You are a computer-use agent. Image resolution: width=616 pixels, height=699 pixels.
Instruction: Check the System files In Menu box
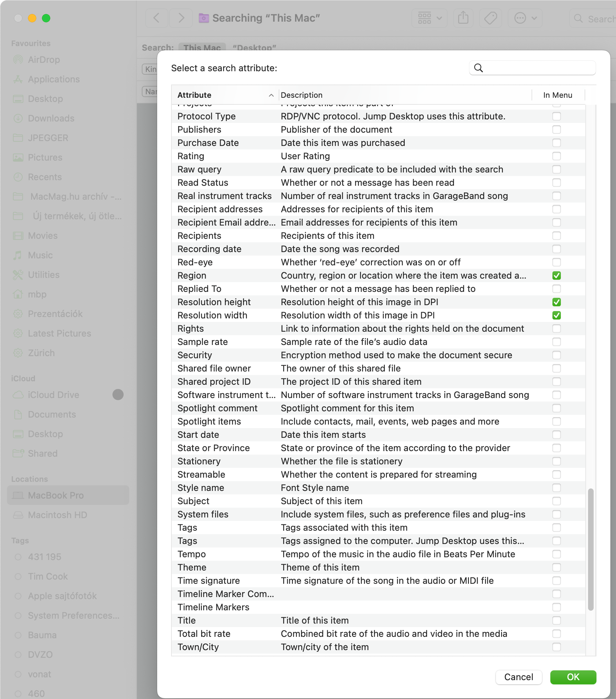pos(556,514)
